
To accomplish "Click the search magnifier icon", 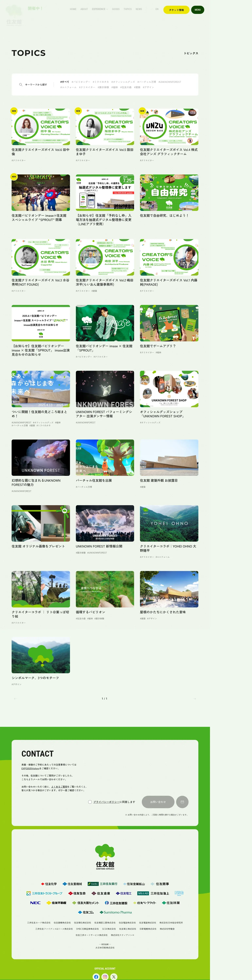I will click(x=21, y=84).
